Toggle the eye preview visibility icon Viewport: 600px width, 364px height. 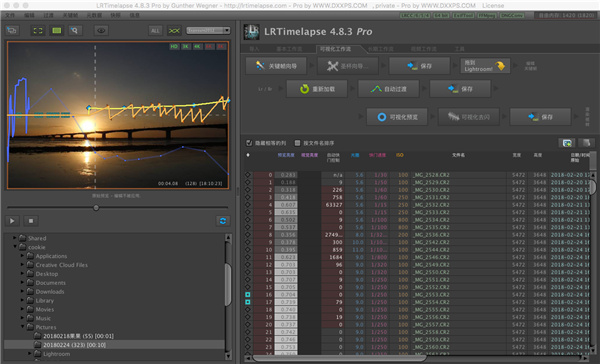tap(101, 31)
